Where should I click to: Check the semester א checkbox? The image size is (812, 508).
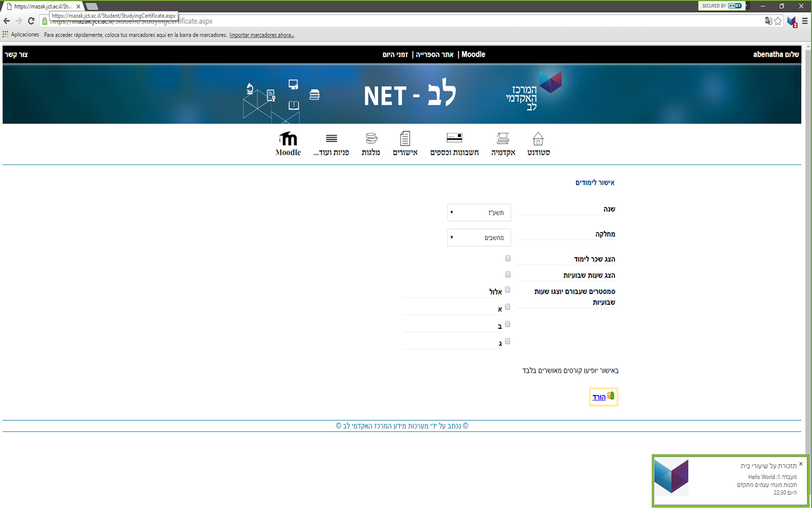pos(508,307)
